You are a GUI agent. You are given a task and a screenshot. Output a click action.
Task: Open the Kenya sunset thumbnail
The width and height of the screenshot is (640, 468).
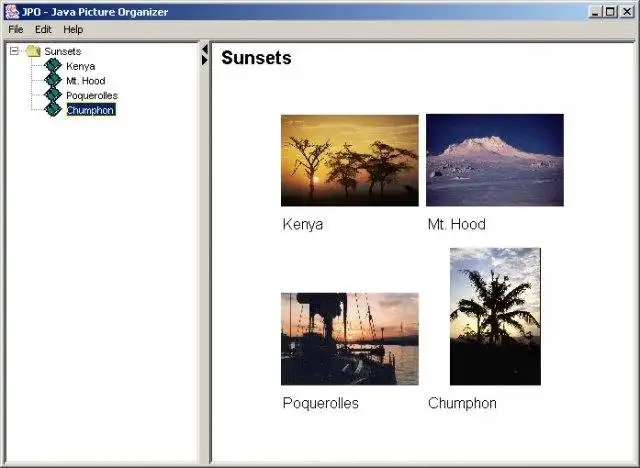350,160
